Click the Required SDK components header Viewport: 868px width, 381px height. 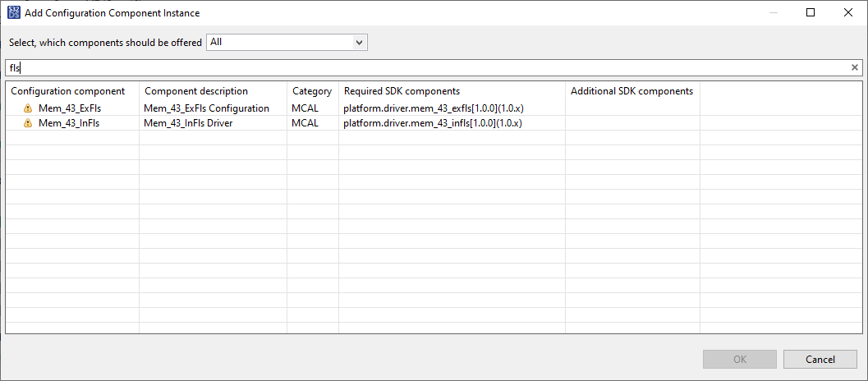pos(402,91)
